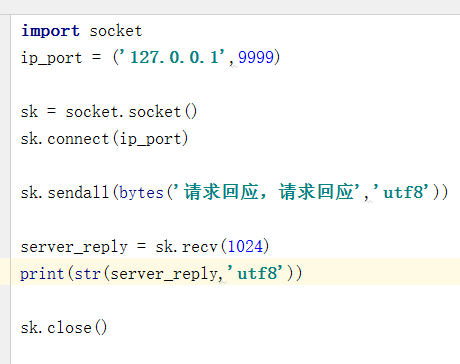Click 'close' in the sk.close() line
Screen dimensions: 460x364
click(69, 328)
